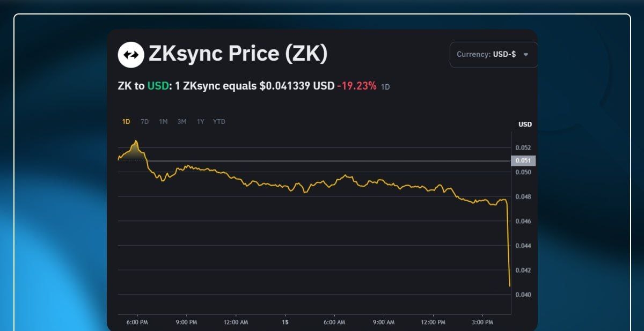Click the 6:00 AM time axis label

pyautogui.click(x=334, y=322)
